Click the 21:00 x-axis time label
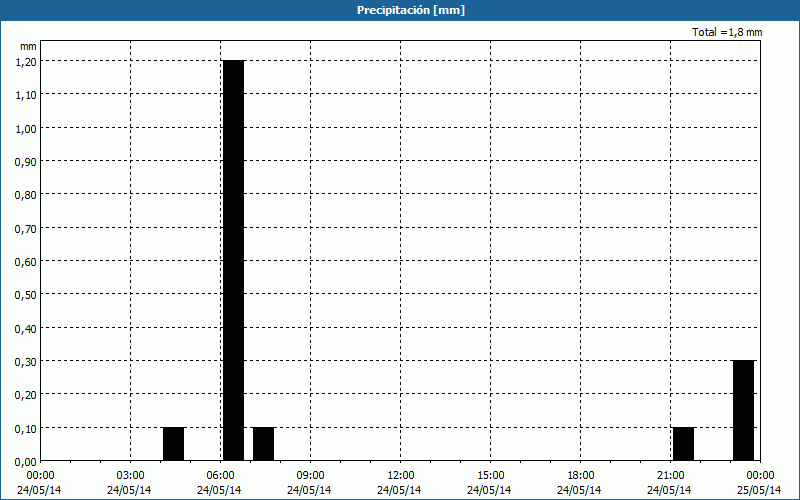Screen dimensions: 800x500 click(x=670, y=476)
